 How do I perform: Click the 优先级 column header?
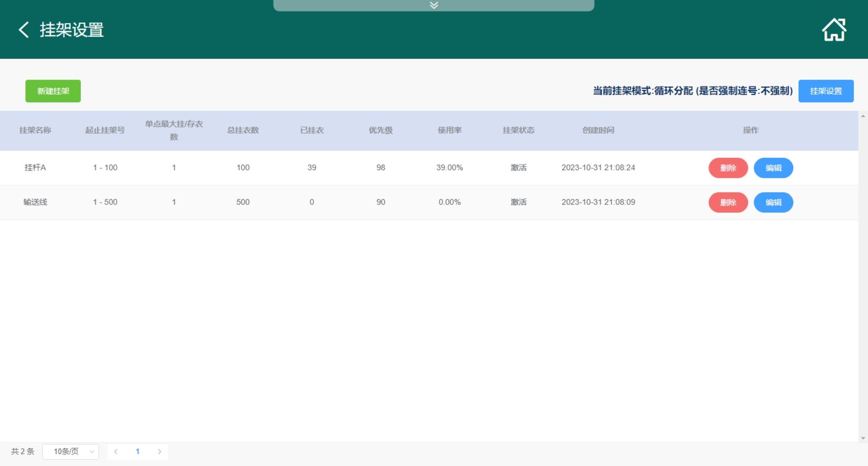point(381,130)
